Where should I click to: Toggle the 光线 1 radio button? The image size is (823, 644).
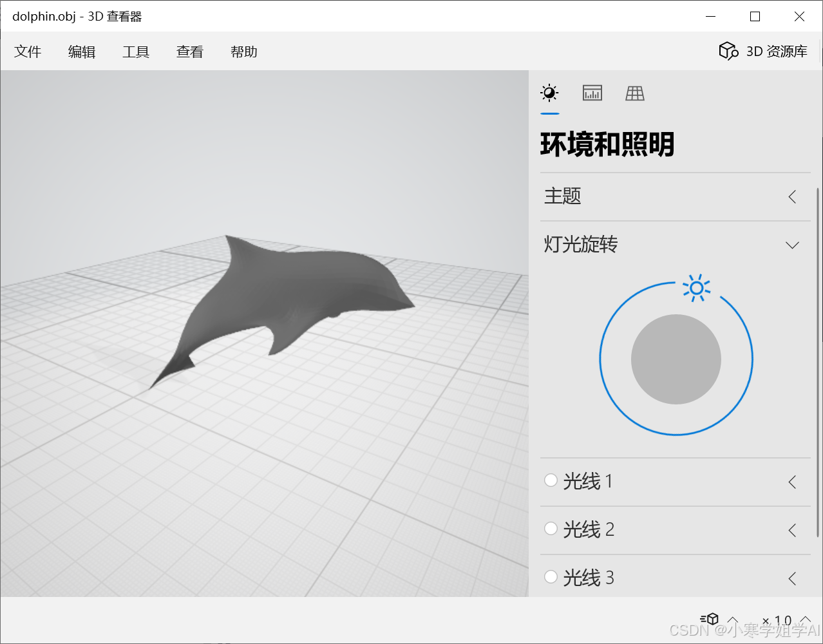(x=551, y=480)
